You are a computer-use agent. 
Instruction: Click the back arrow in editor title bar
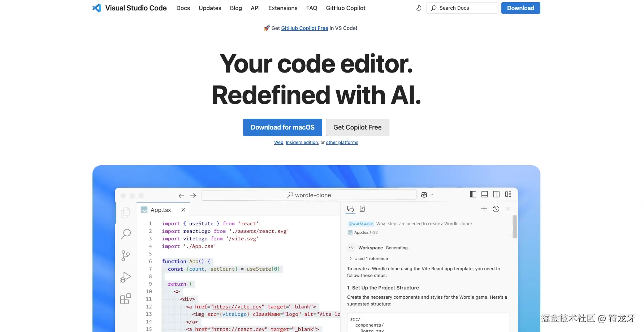tap(181, 195)
